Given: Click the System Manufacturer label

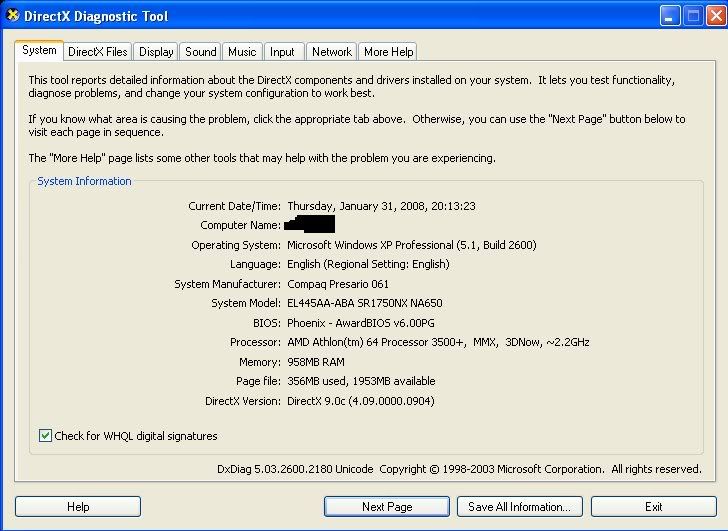Looking at the screenshot, I should click(228, 284).
